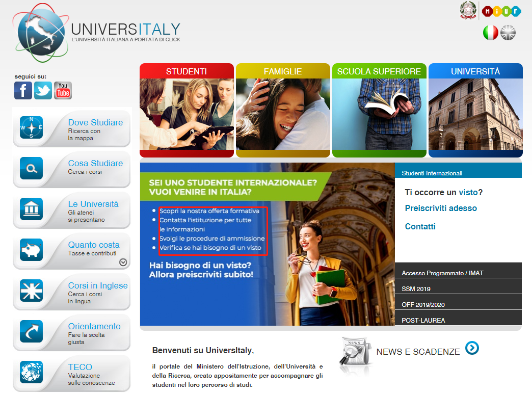Image resolution: width=532 pixels, height=394 pixels.
Task: Click the visto link in Ti occorre un visto
Action: click(x=468, y=193)
